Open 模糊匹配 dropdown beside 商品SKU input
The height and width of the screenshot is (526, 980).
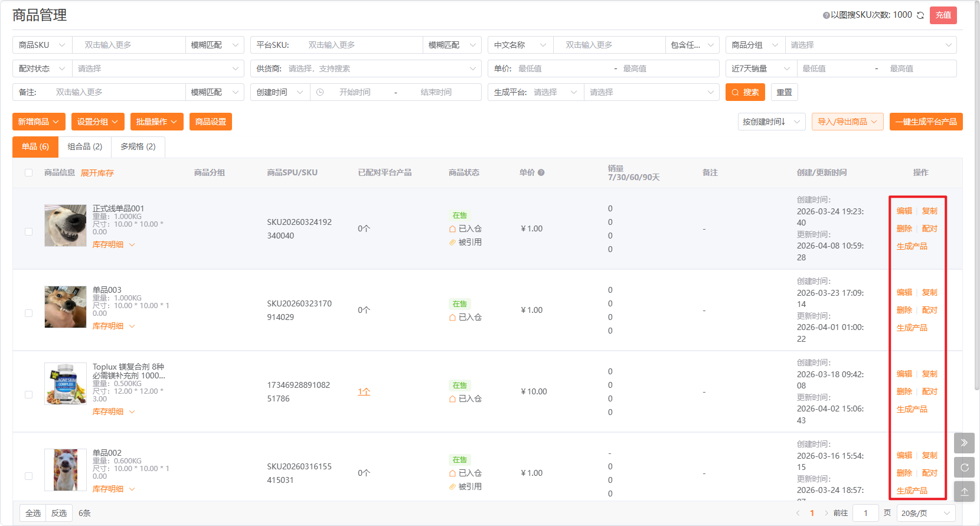click(x=214, y=45)
